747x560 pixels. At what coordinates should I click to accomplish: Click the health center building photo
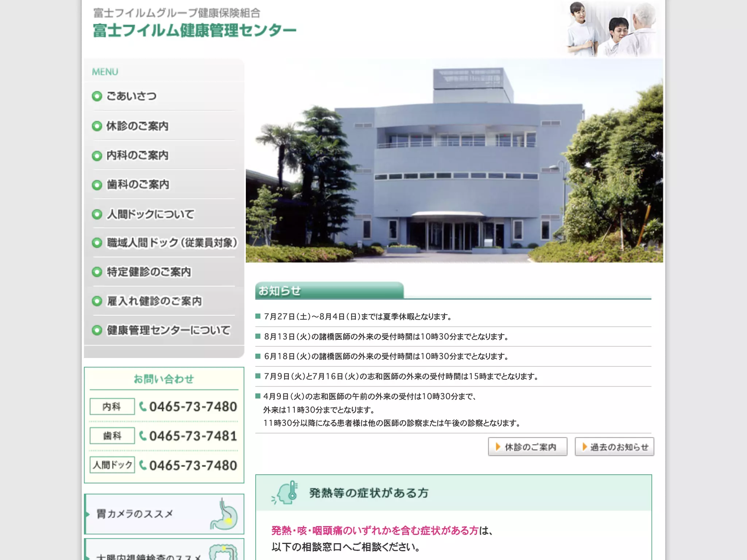click(454, 160)
